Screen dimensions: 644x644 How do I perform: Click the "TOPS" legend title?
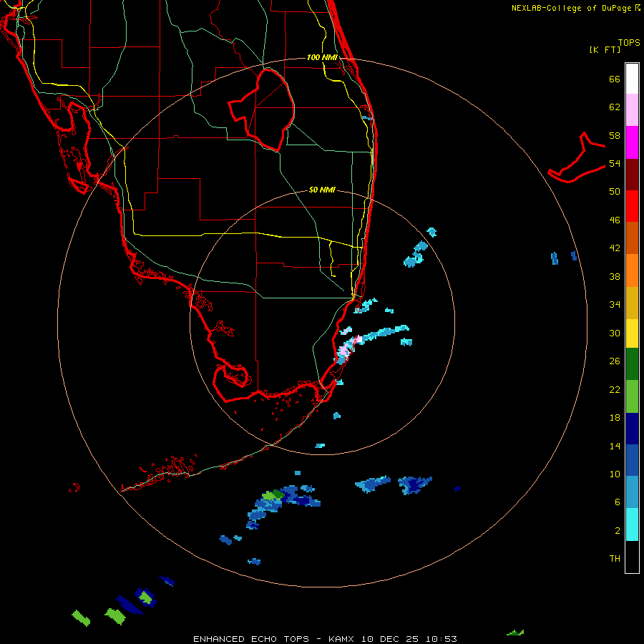coord(629,42)
